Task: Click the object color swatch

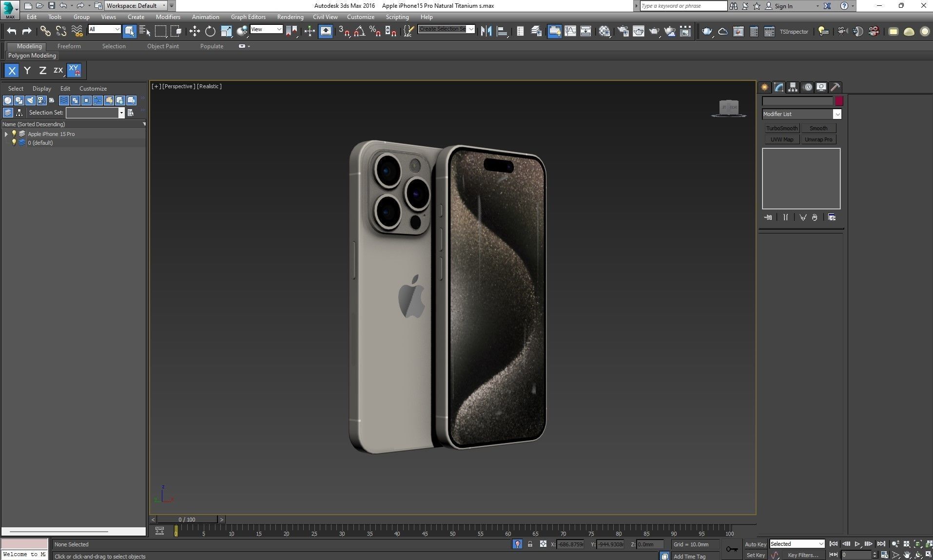Action: coord(839,101)
